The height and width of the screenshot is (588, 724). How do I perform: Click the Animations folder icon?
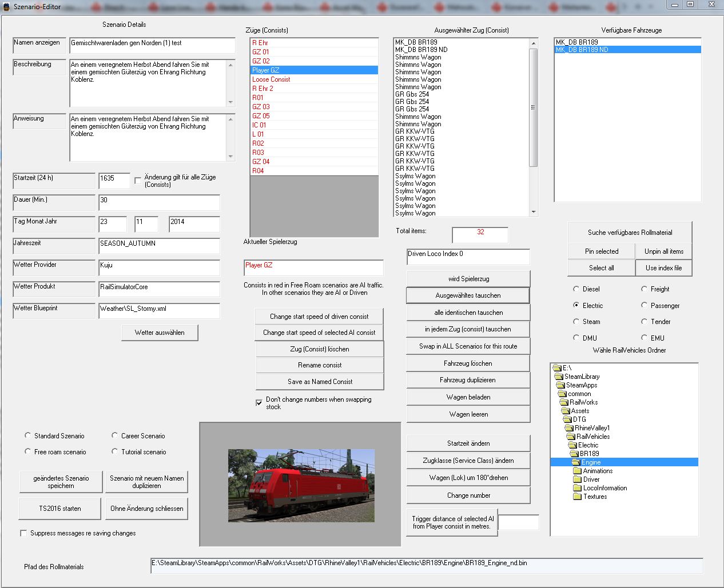(578, 471)
